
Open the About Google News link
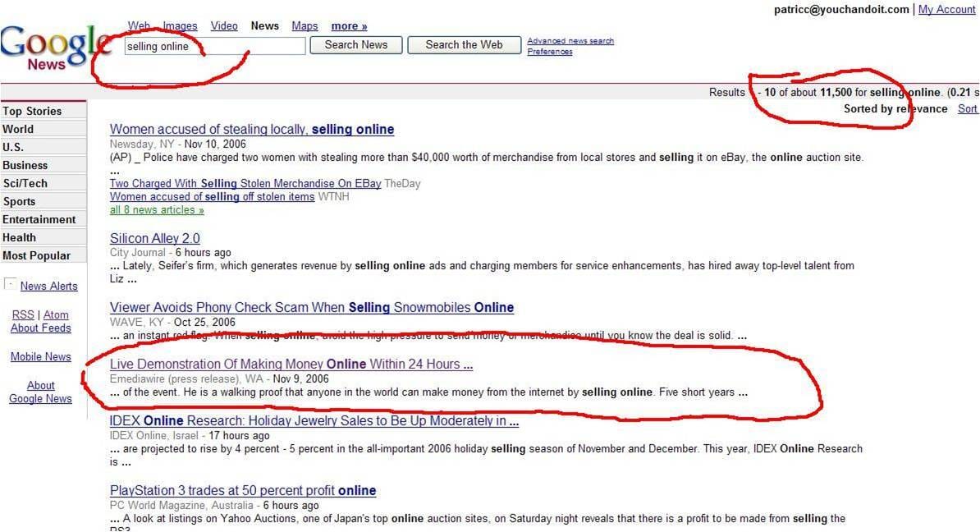point(40,392)
